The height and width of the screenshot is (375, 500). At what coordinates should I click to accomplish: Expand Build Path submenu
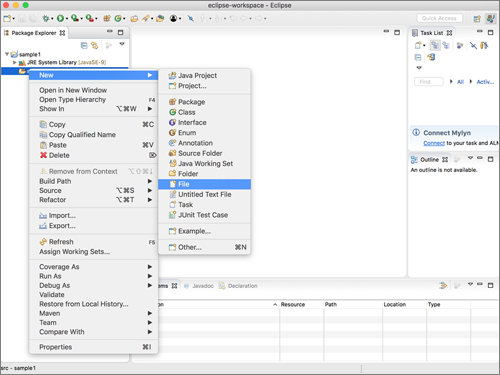pyautogui.click(x=93, y=181)
